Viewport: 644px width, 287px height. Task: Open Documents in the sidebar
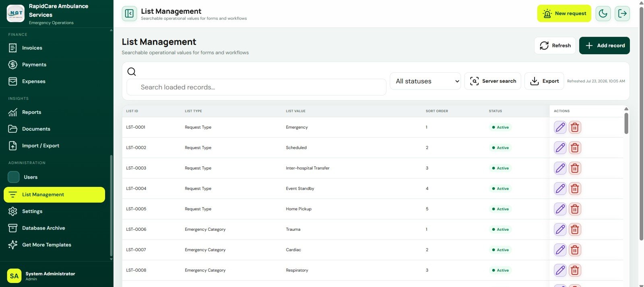coord(54,129)
